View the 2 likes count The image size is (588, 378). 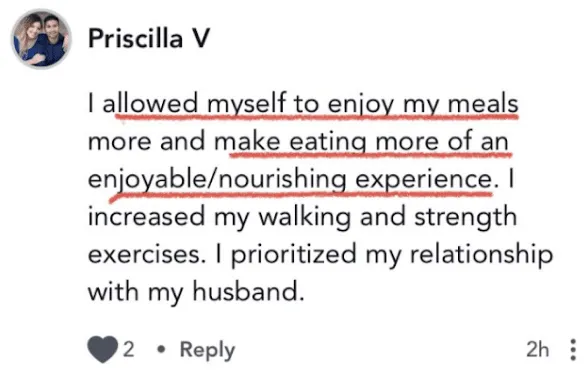tap(128, 350)
